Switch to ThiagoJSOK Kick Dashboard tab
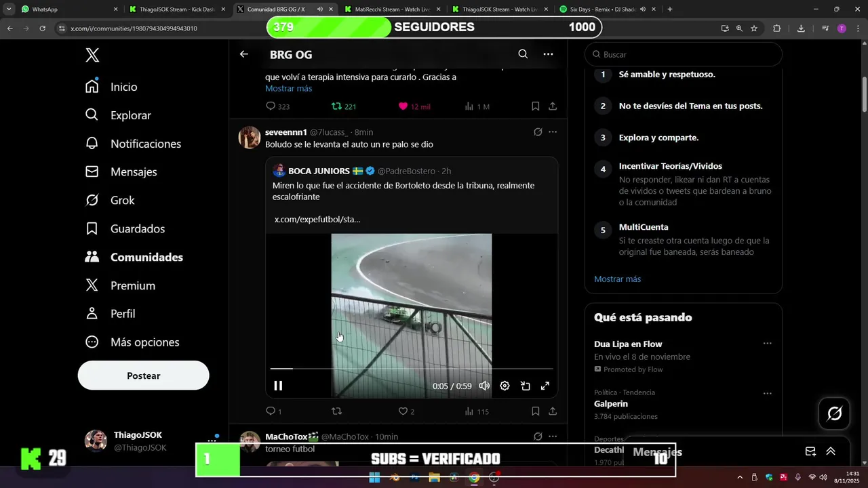 (176, 9)
